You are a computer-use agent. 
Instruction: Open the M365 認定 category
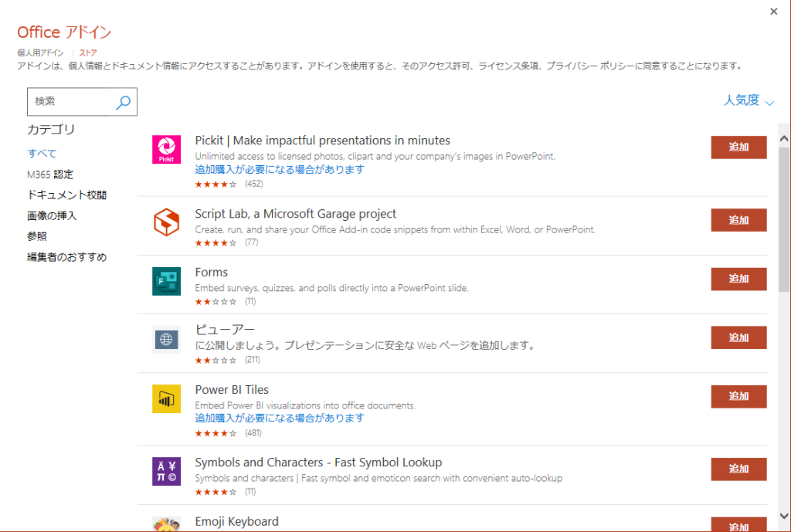coord(53,174)
